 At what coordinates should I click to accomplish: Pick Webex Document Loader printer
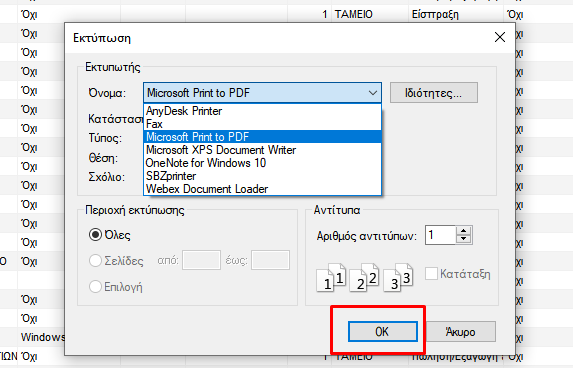262,189
